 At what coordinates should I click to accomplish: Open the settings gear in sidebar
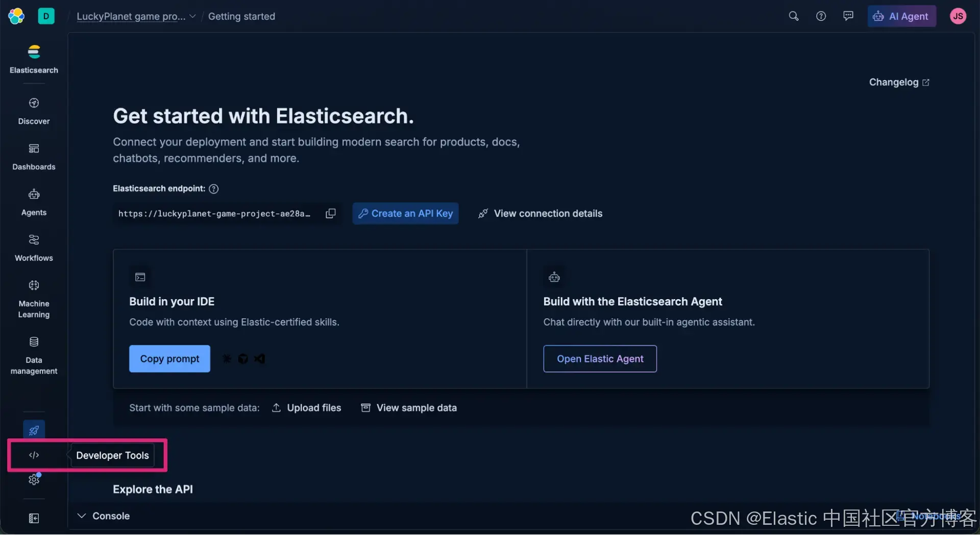[x=34, y=479]
